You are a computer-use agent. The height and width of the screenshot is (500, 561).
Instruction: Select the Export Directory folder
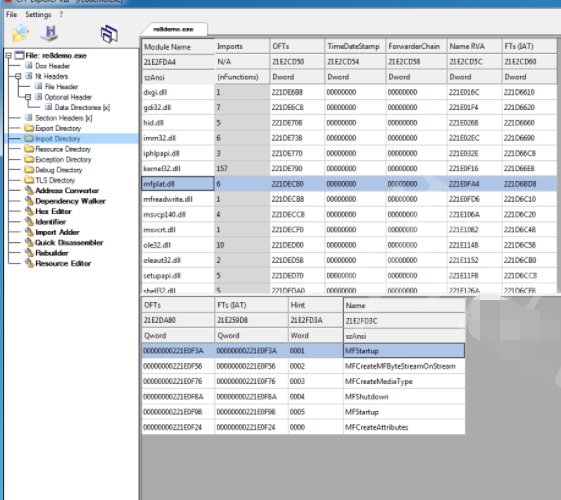(58, 128)
